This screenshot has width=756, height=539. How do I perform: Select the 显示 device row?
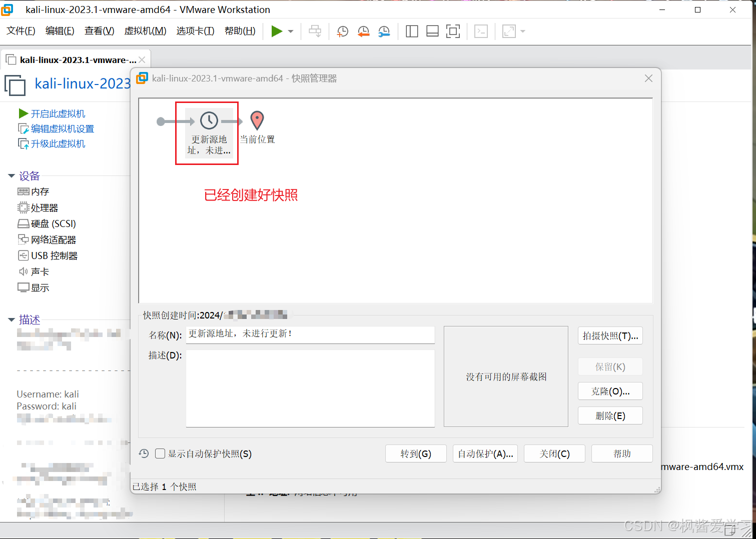pyautogui.click(x=34, y=287)
